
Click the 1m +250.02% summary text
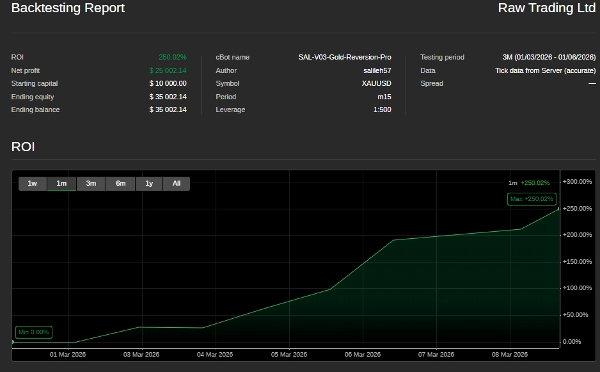pos(529,183)
